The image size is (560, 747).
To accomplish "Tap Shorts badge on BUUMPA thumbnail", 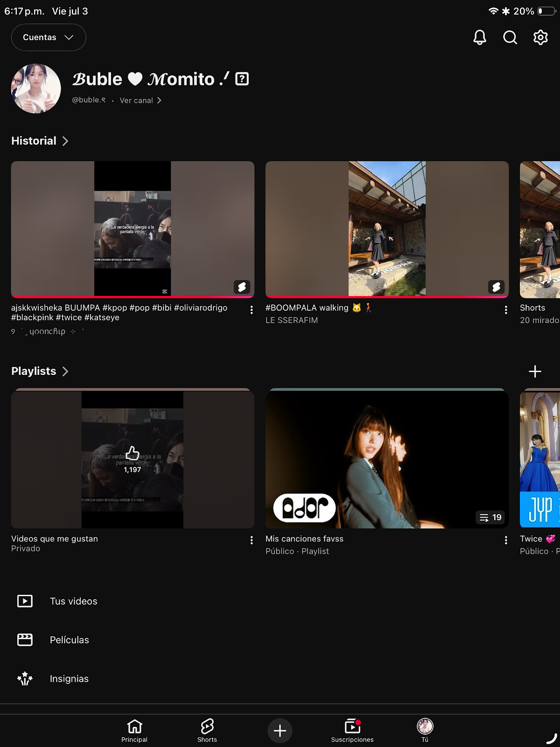I will tap(242, 287).
